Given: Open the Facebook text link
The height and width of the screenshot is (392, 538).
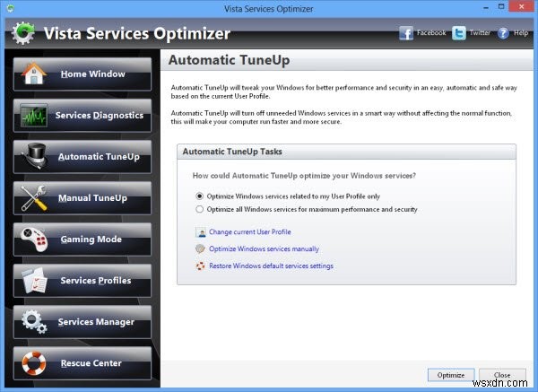Looking at the screenshot, I should [x=431, y=33].
